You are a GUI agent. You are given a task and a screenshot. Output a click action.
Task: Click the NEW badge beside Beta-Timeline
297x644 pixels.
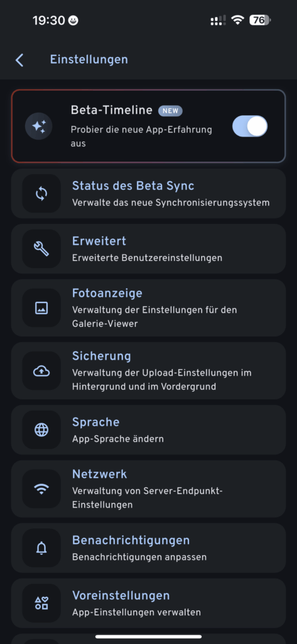[x=170, y=111]
